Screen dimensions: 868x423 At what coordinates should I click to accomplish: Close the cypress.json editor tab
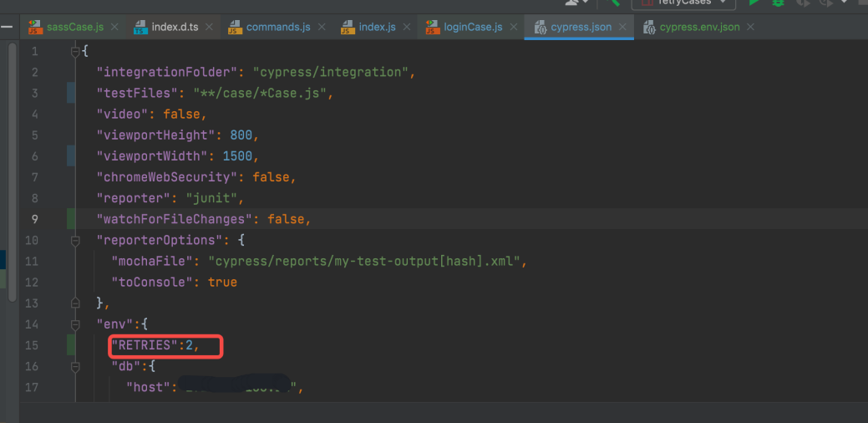click(622, 28)
